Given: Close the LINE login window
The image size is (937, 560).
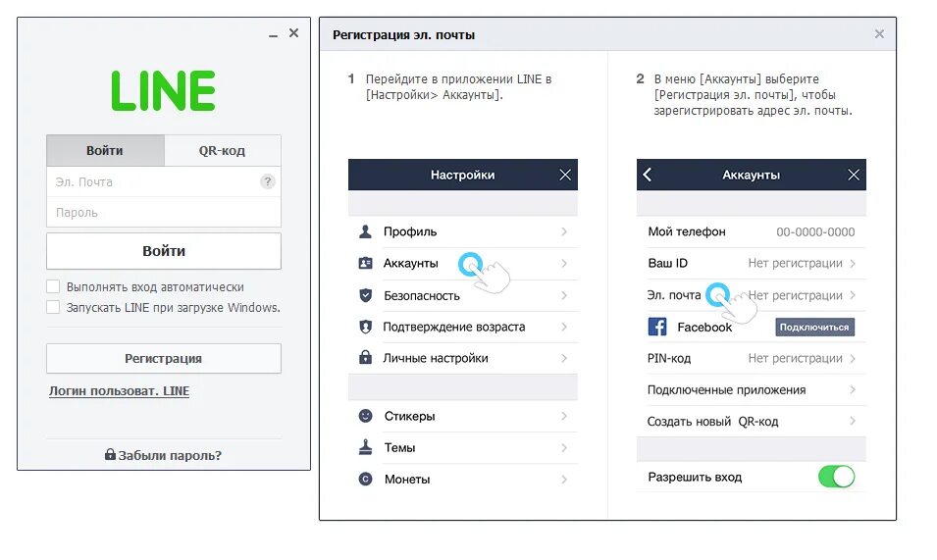Looking at the screenshot, I should coord(293,32).
